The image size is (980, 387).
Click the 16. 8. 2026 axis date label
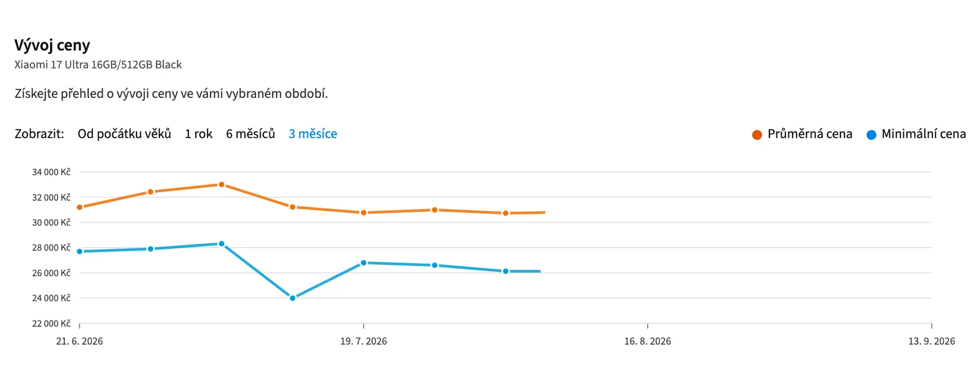point(647,341)
